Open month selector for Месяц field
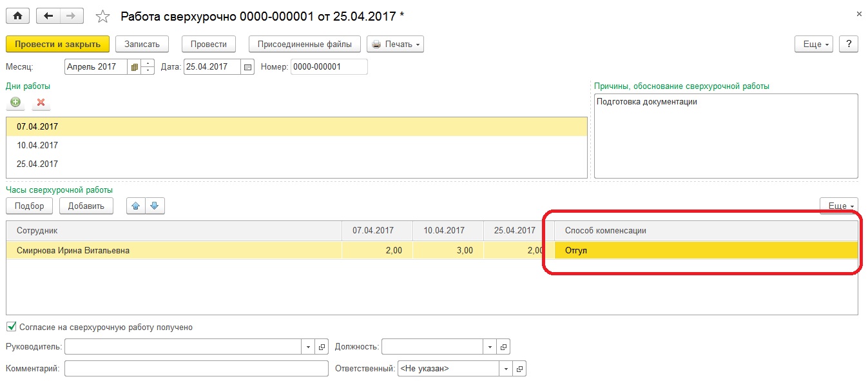 134,66
